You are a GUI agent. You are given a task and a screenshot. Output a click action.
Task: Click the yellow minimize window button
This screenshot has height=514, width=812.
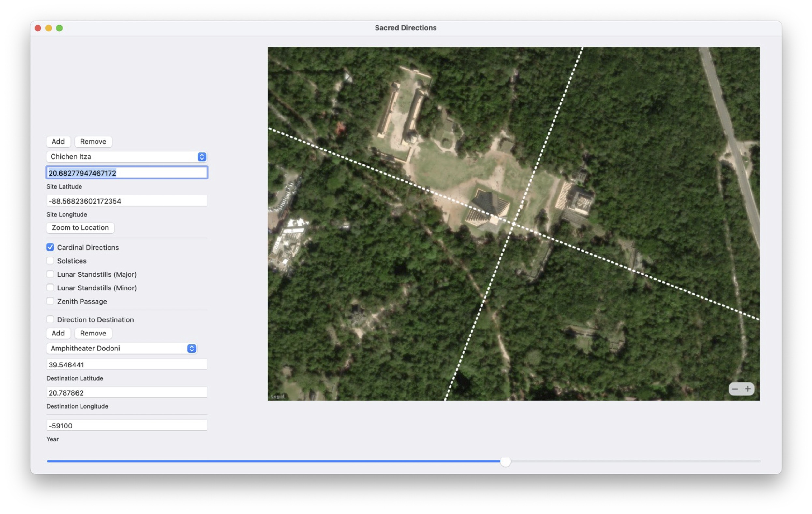click(49, 28)
